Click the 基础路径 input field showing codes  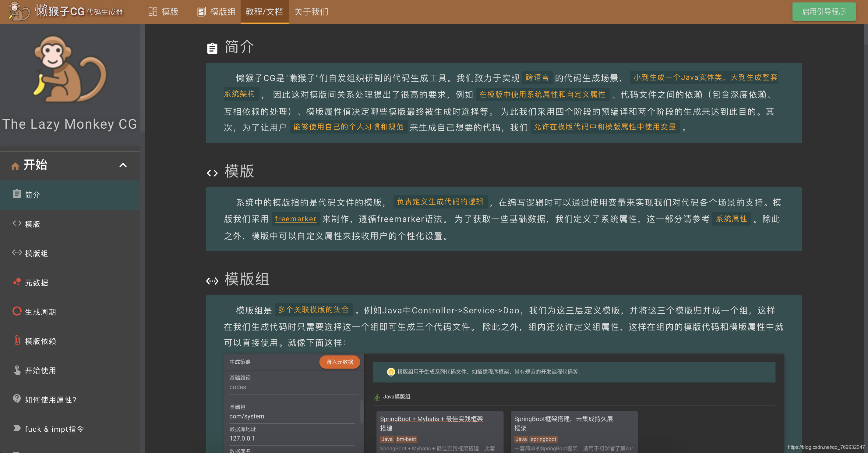pyautogui.click(x=293, y=387)
